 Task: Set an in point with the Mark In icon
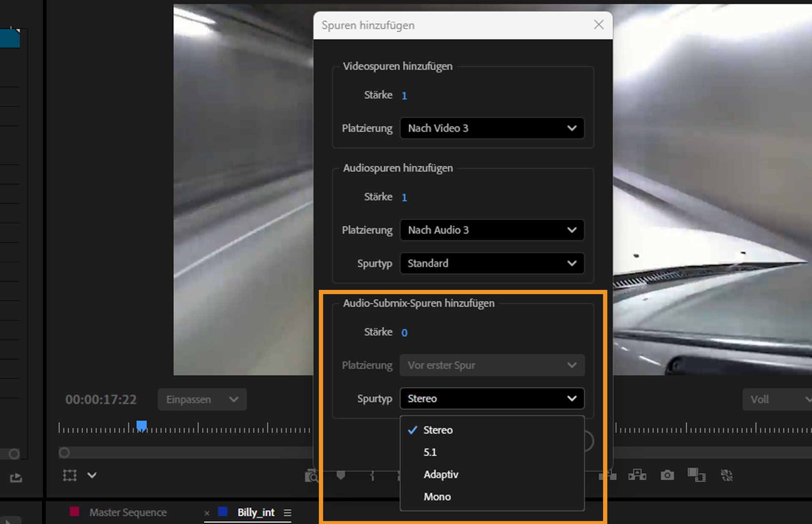[371, 475]
